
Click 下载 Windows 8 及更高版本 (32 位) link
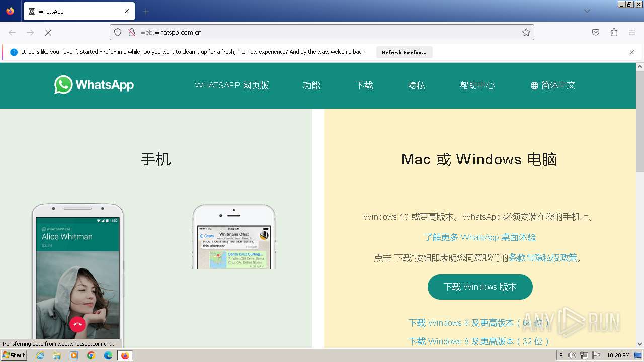478,341
